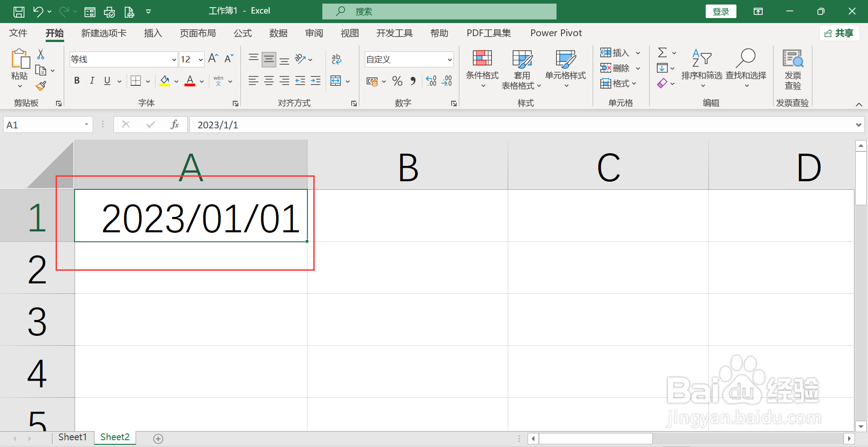Apply percent style format

pyautogui.click(x=397, y=81)
